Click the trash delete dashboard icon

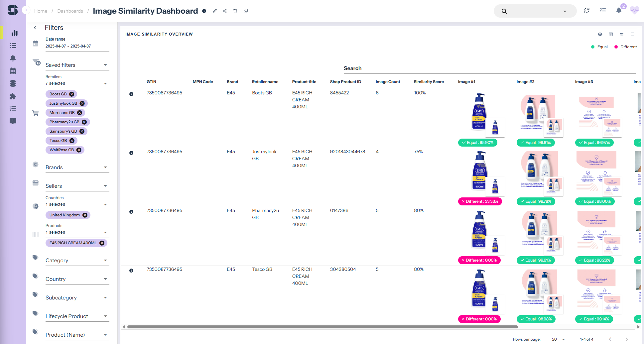pyautogui.click(x=235, y=11)
